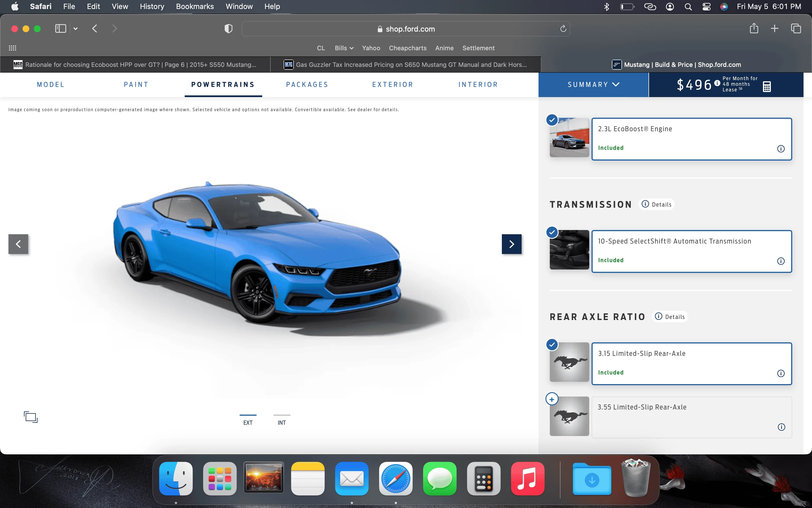Reload the shop.ford.com page

(563, 29)
